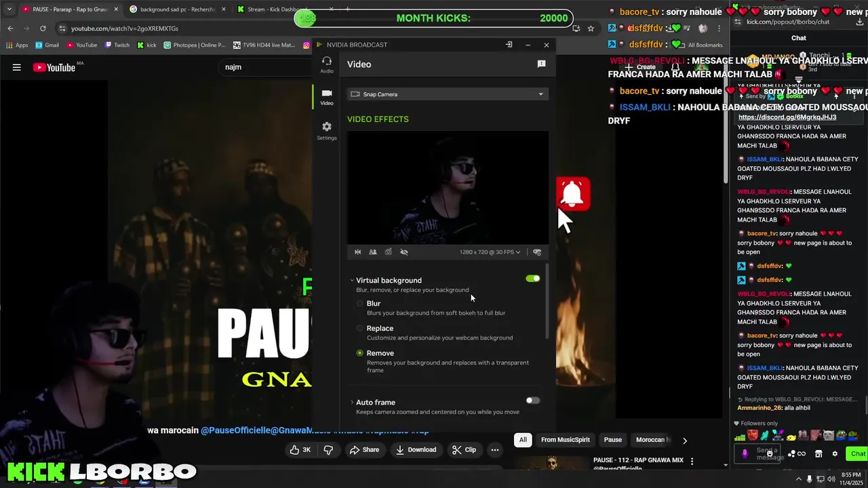
Task: Click the next arrow on the filter chips row
Action: coord(685,441)
